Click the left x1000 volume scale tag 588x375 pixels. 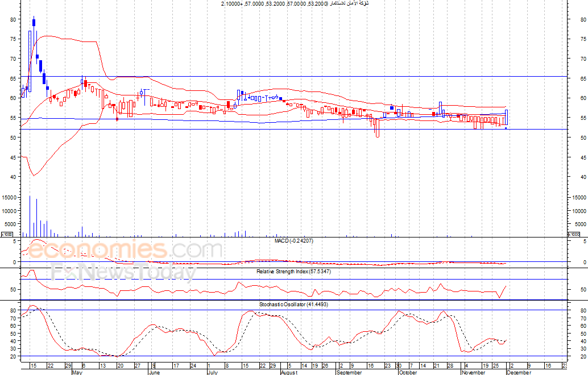[x=7, y=234]
